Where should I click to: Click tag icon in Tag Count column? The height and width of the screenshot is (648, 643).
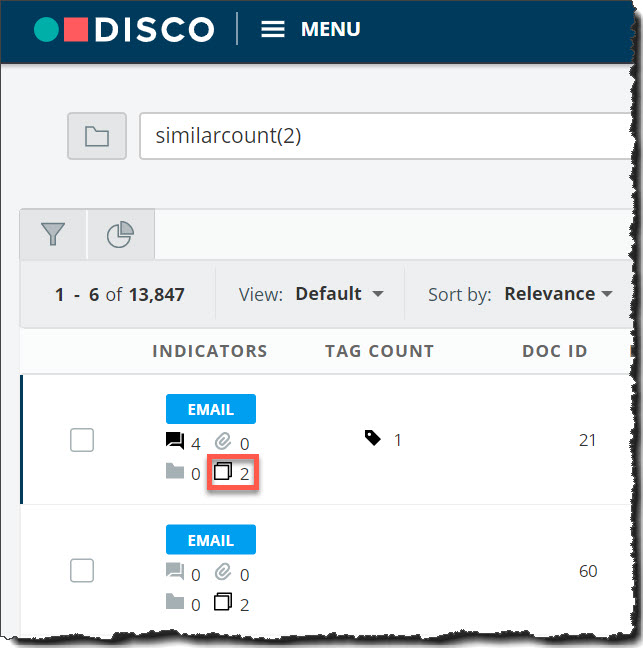click(x=373, y=438)
